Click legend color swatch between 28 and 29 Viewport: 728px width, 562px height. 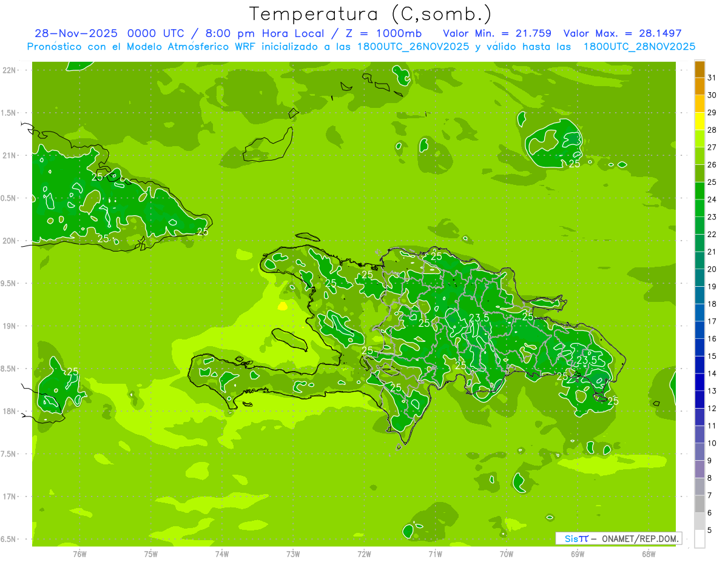pos(699,121)
